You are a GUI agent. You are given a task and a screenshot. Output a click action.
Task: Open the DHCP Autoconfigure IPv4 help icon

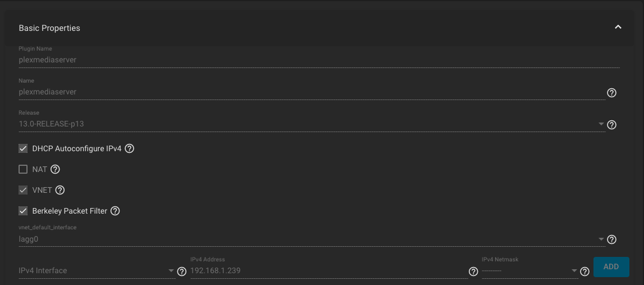129,148
